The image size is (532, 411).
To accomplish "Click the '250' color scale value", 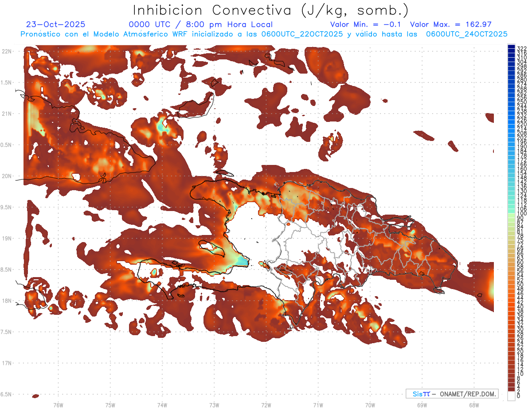I will pos(522,102).
